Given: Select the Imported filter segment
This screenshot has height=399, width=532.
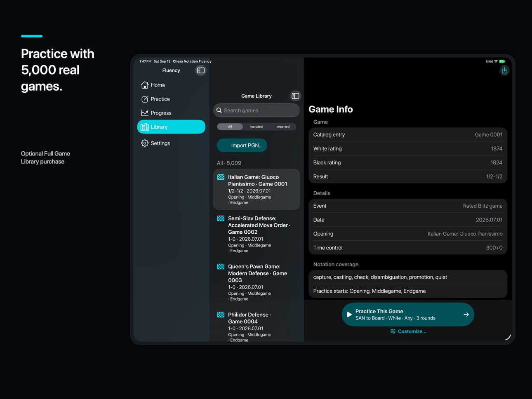Looking at the screenshot, I should pos(283,127).
